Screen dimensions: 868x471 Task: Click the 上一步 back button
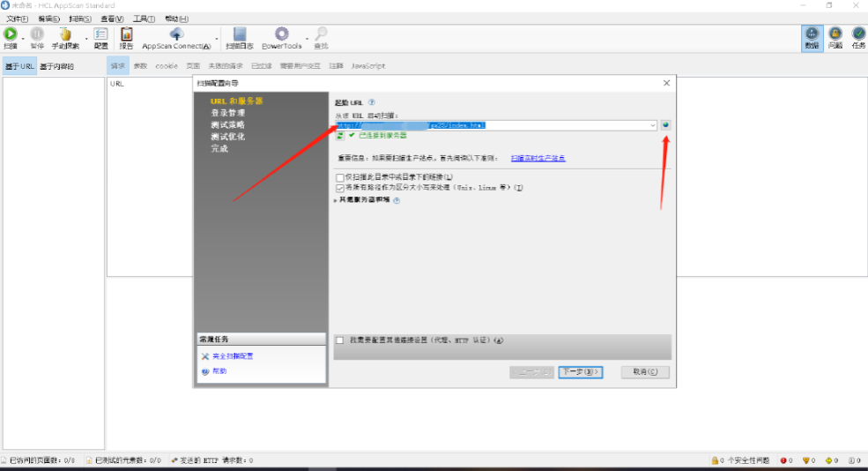coord(531,372)
